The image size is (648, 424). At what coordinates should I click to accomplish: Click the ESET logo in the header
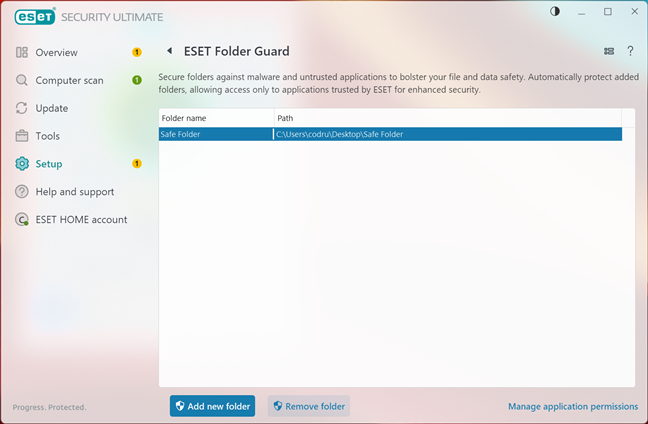click(35, 17)
